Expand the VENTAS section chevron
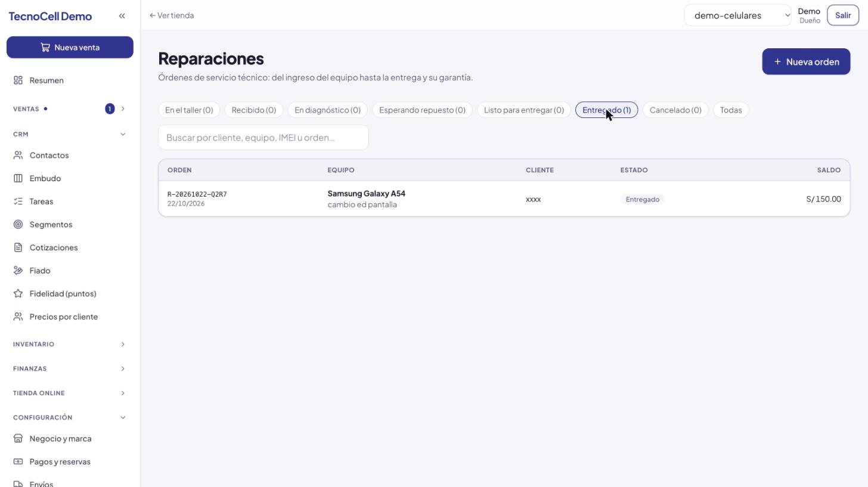The width and height of the screenshot is (868, 487). pos(123,108)
